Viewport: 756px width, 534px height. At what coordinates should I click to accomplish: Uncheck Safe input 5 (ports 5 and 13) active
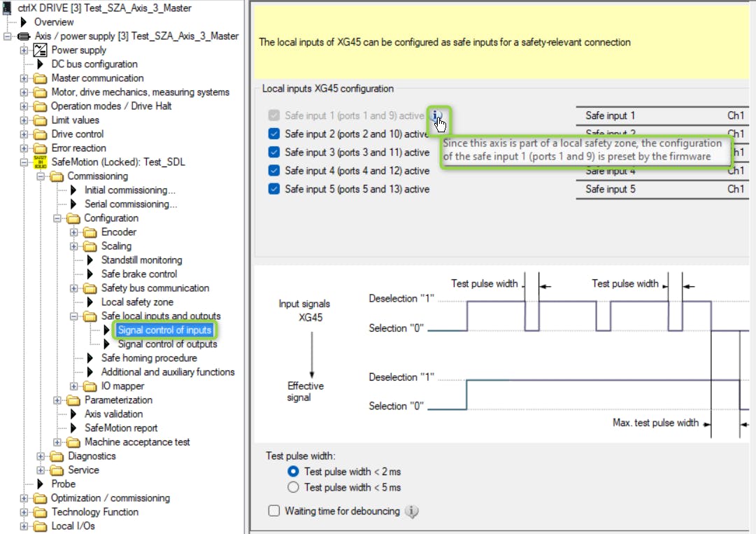[x=274, y=188]
